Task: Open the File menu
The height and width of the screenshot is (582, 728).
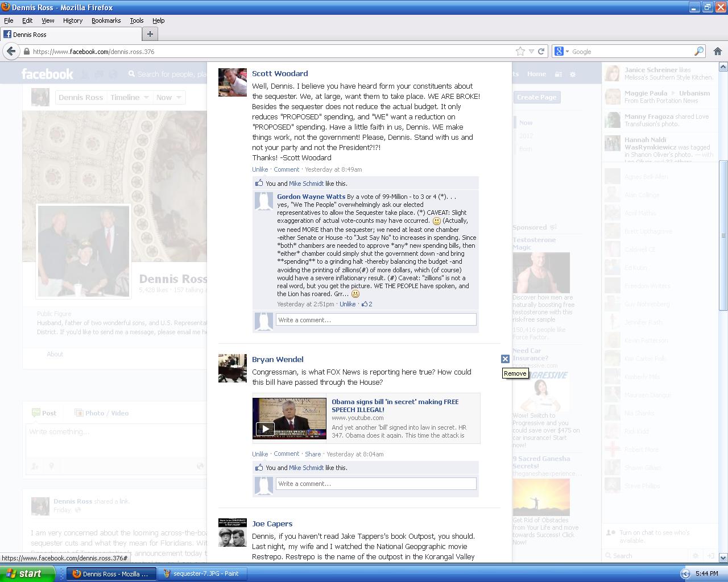Action: 9,20
